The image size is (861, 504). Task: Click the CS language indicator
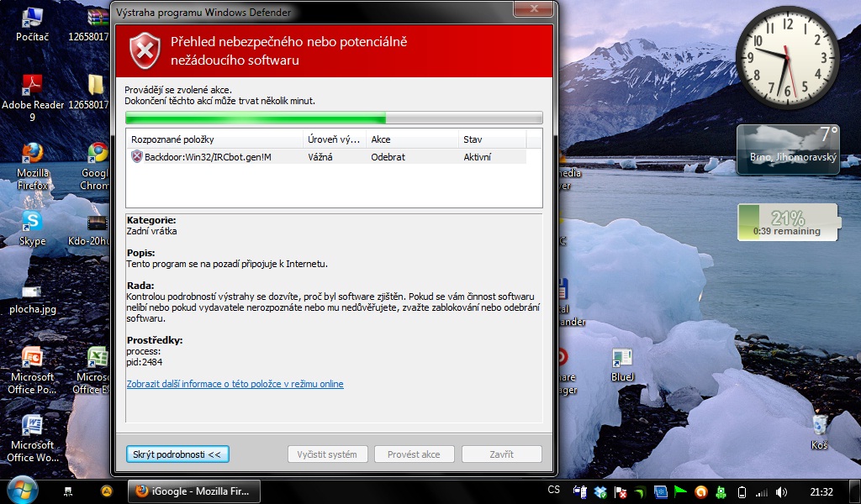(553, 490)
